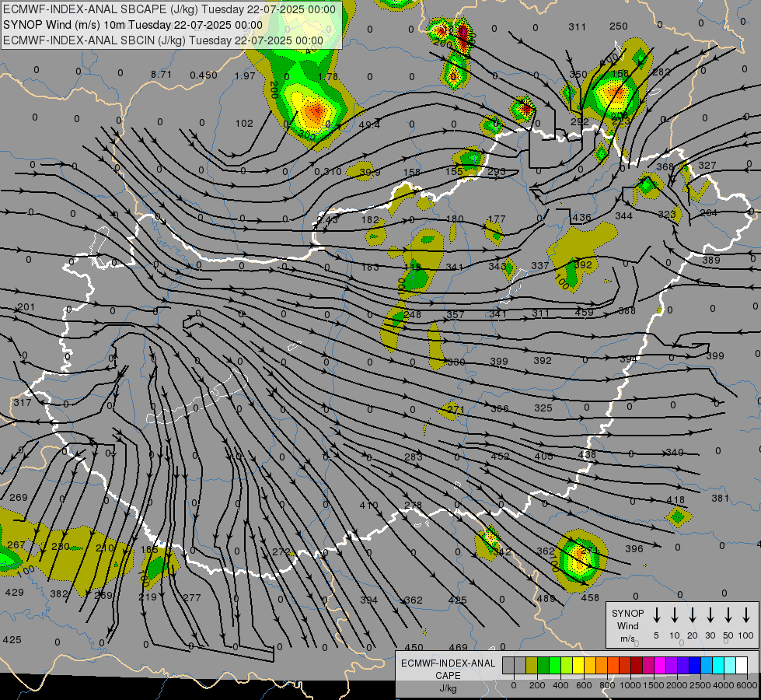The height and width of the screenshot is (700, 761).
Task: Click the SBCAPE title line at top
Action: tap(169, 9)
